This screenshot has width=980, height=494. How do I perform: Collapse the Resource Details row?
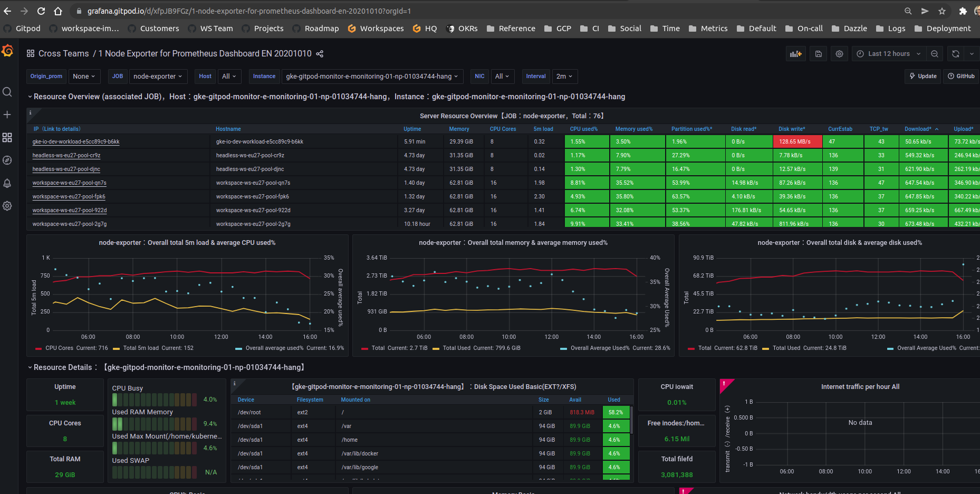(30, 367)
